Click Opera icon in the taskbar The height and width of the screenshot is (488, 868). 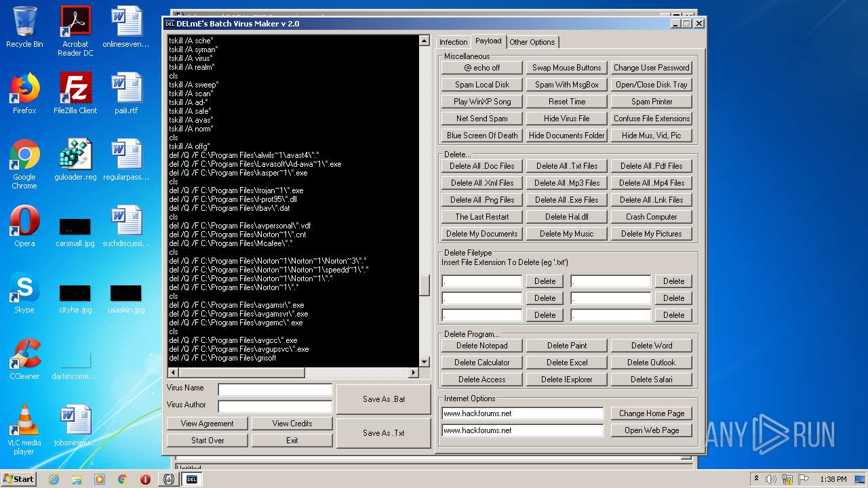point(145,479)
